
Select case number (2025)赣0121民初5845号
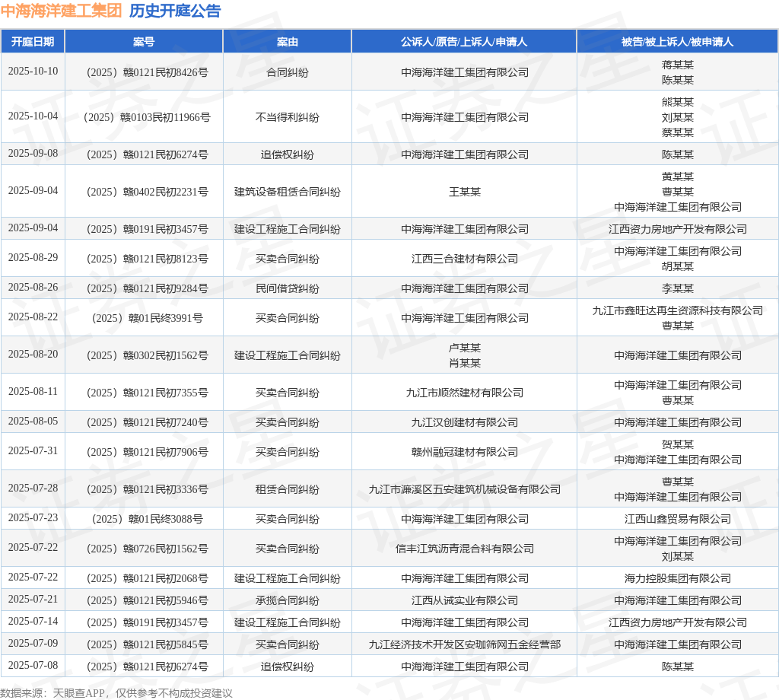[x=147, y=644]
